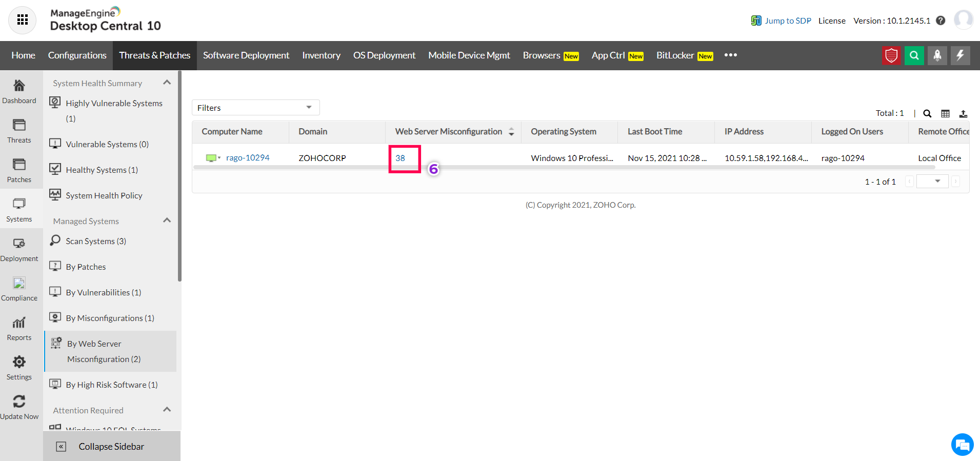Click the chat support bubble icon
Viewport: 980px width, 461px height.
click(962, 445)
